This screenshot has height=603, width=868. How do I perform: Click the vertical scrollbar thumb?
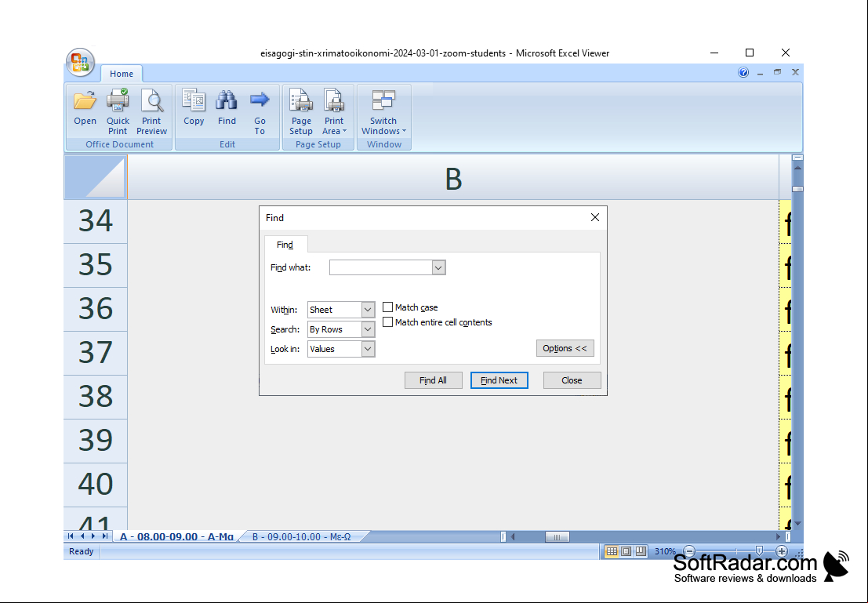[x=797, y=189]
